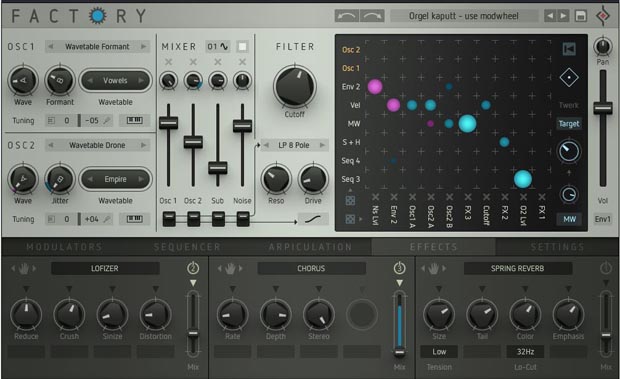Switch to the SETTINGS tab

[x=558, y=247]
